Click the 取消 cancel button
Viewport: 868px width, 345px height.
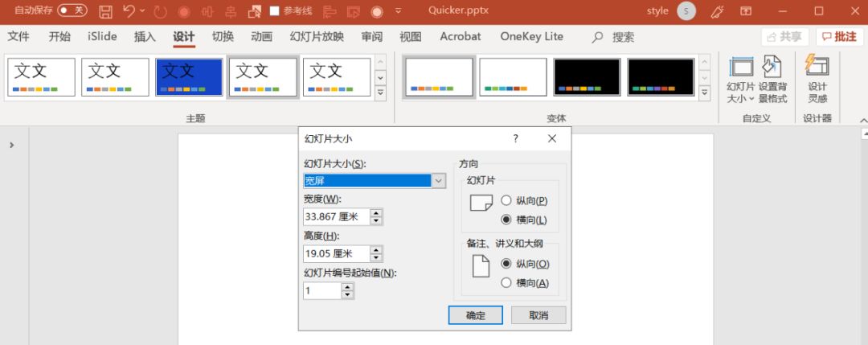click(538, 315)
